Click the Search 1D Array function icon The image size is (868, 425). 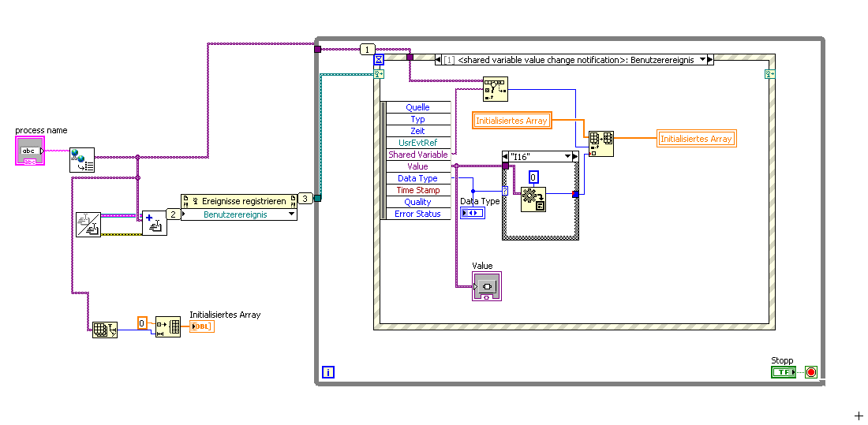(496, 89)
